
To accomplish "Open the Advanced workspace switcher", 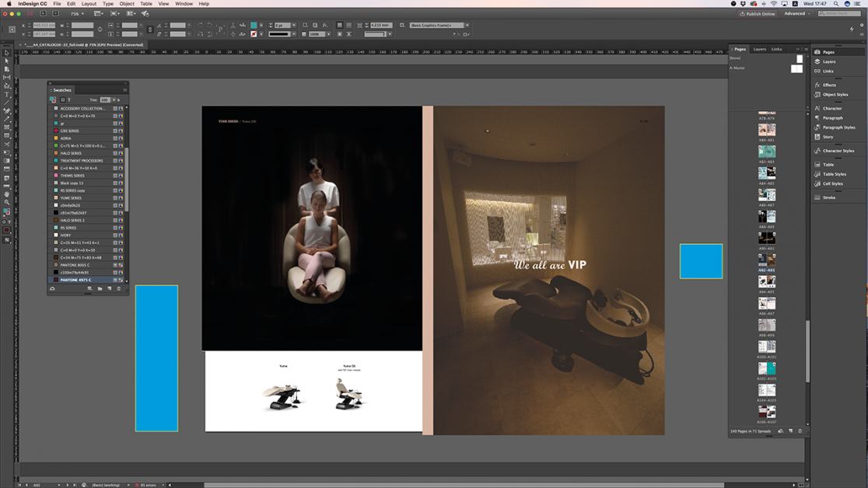I will pos(797,13).
